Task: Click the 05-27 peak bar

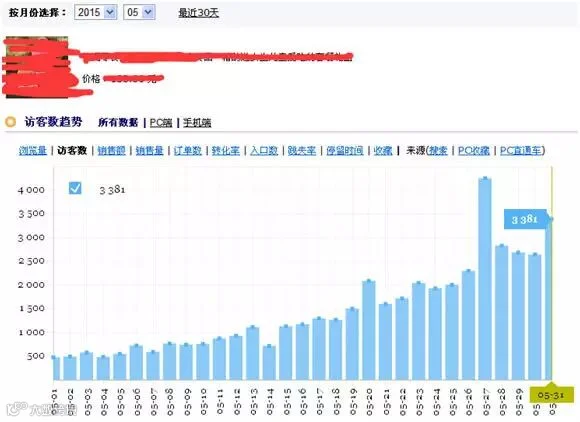Action: 485,279
